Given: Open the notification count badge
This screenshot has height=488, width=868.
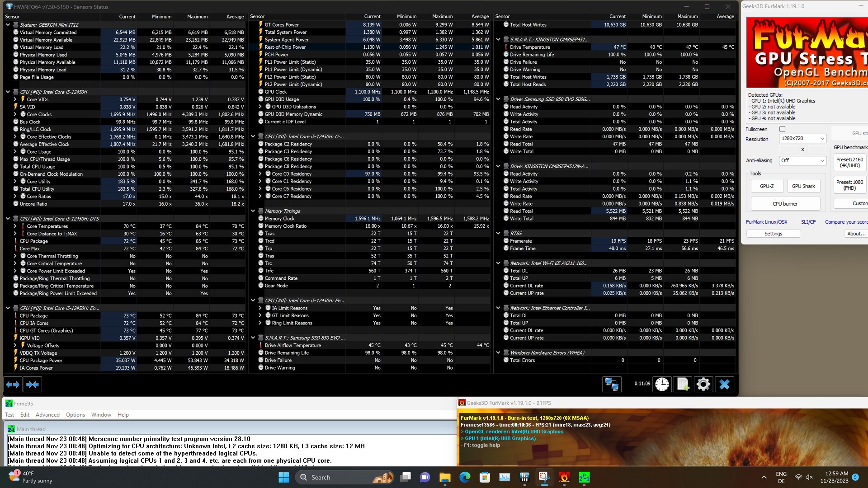Looking at the screenshot, I should pos(855,477).
